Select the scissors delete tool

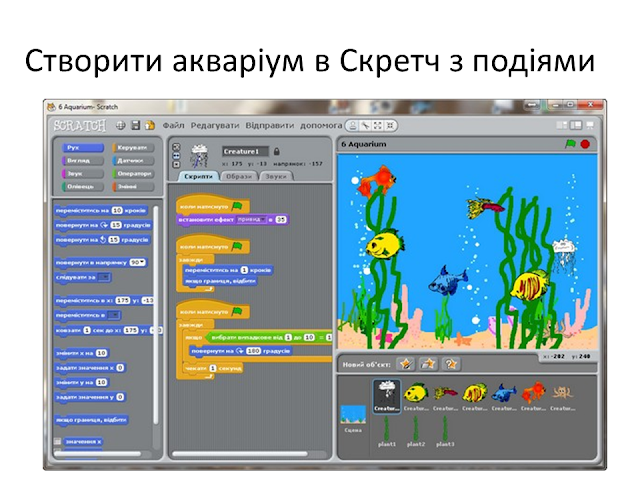pyautogui.click(x=365, y=126)
